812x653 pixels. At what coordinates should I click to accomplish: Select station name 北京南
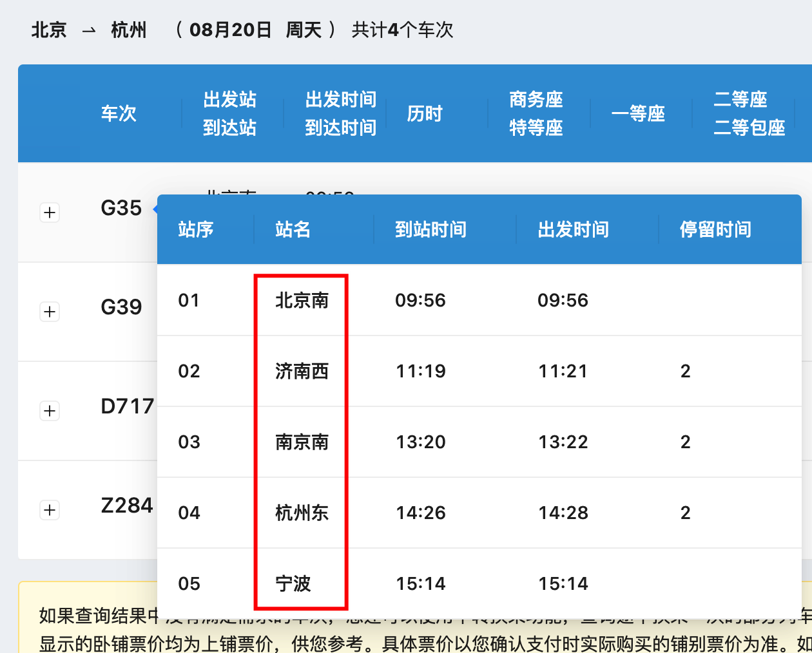coord(302,300)
